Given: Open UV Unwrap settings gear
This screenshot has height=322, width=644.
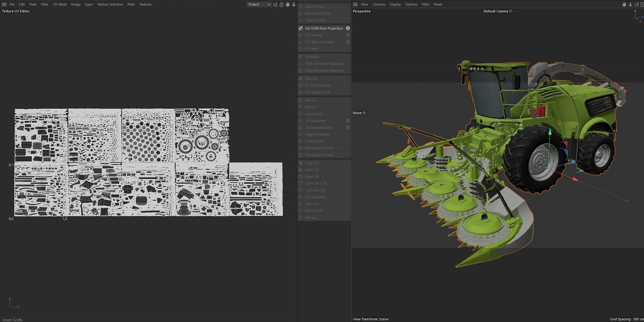Looking at the screenshot, I should click(x=348, y=35).
